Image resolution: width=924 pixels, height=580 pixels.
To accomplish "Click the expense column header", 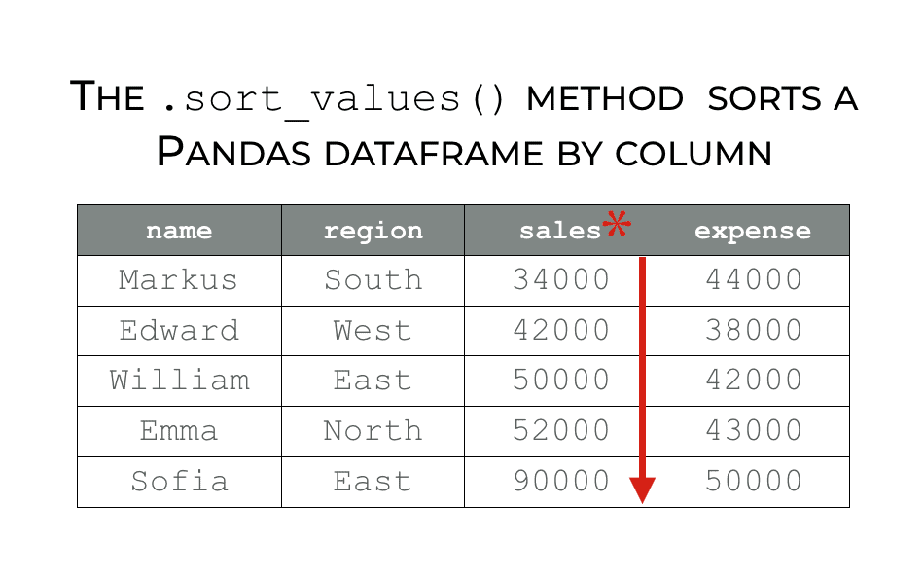I will tap(753, 231).
